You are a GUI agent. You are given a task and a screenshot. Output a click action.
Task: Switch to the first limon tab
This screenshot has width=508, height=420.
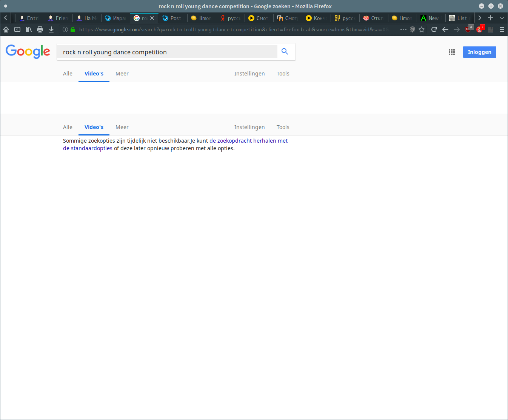202,18
